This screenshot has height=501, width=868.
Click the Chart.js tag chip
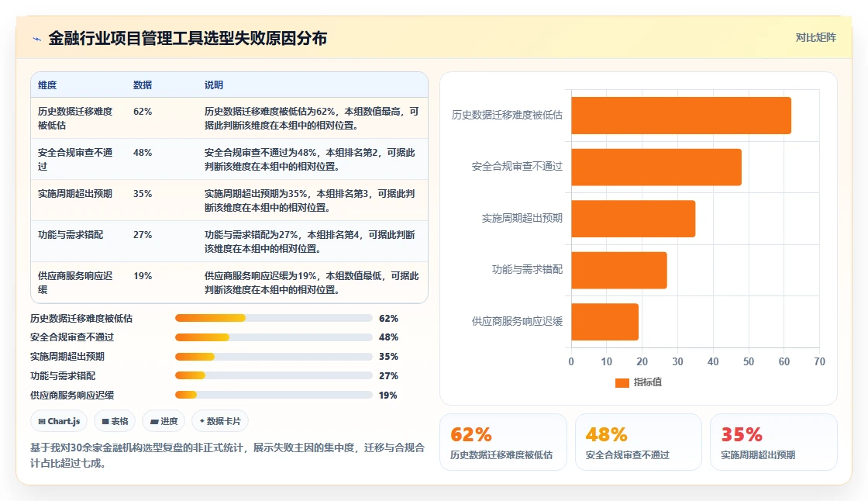point(59,421)
